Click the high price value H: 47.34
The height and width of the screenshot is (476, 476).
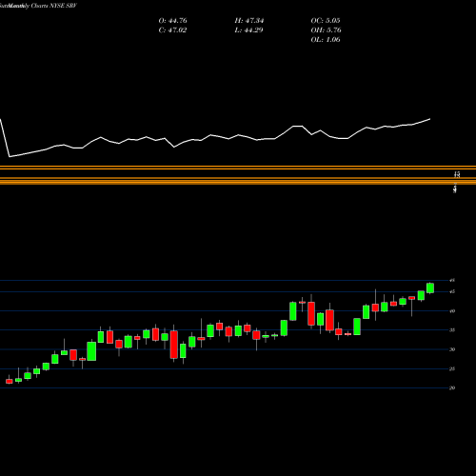[x=249, y=21]
